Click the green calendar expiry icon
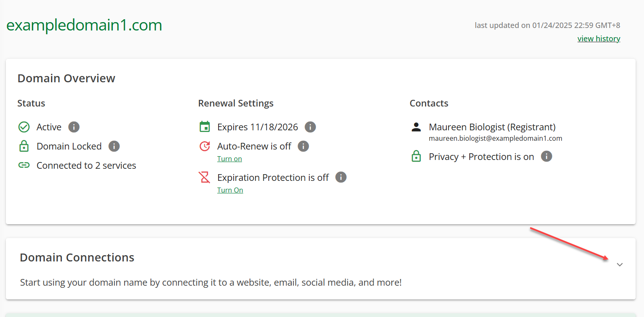644x317 pixels. [204, 127]
